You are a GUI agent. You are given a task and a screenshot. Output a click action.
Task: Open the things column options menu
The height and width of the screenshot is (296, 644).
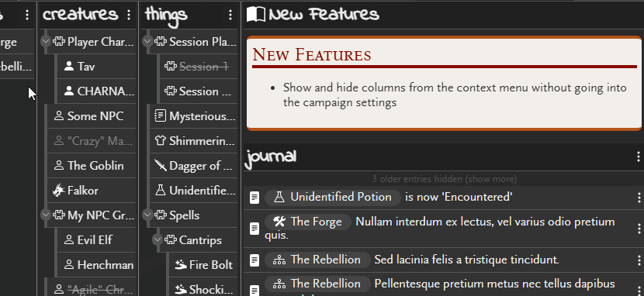[x=230, y=15]
